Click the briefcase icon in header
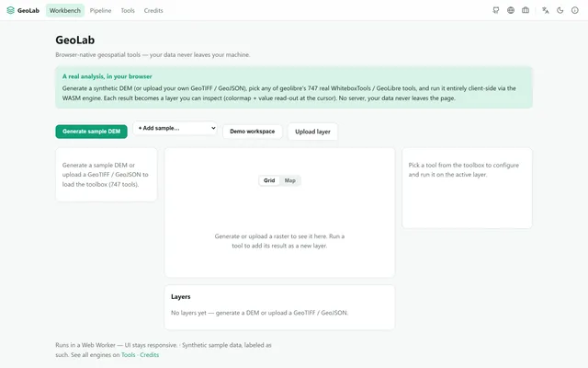Image resolution: width=588 pixels, height=368 pixels. point(526,10)
